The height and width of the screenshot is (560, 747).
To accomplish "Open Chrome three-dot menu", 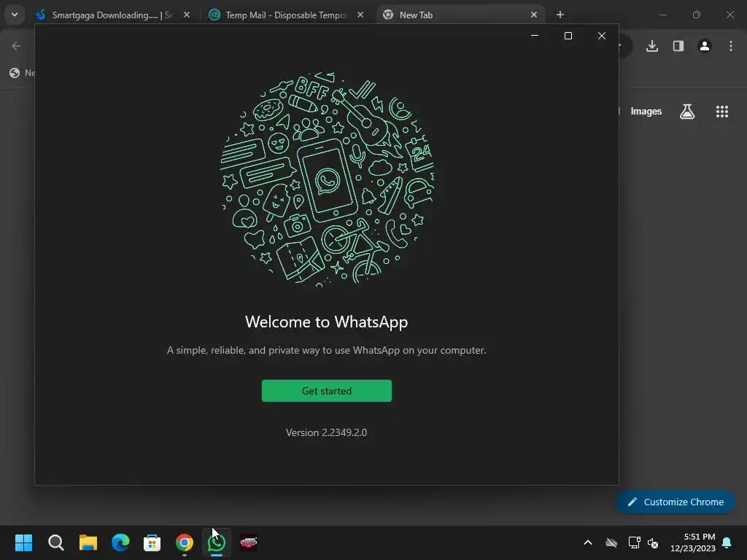I will [731, 46].
